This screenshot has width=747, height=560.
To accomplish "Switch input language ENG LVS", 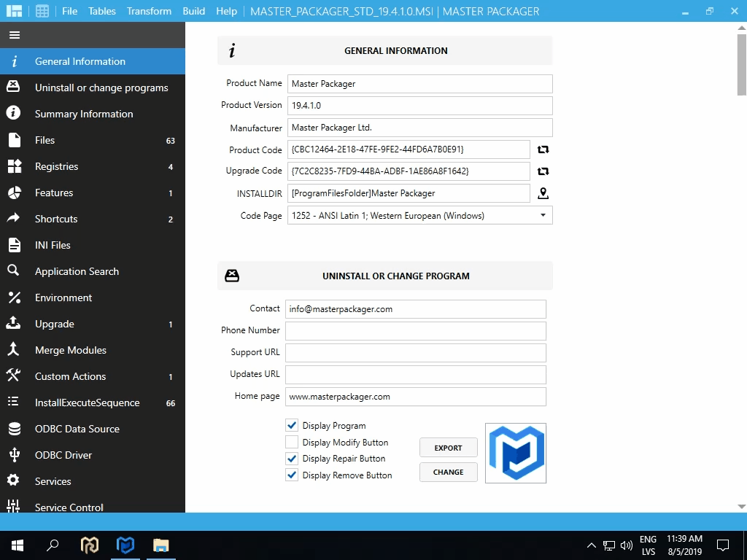I will (x=648, y=545).
